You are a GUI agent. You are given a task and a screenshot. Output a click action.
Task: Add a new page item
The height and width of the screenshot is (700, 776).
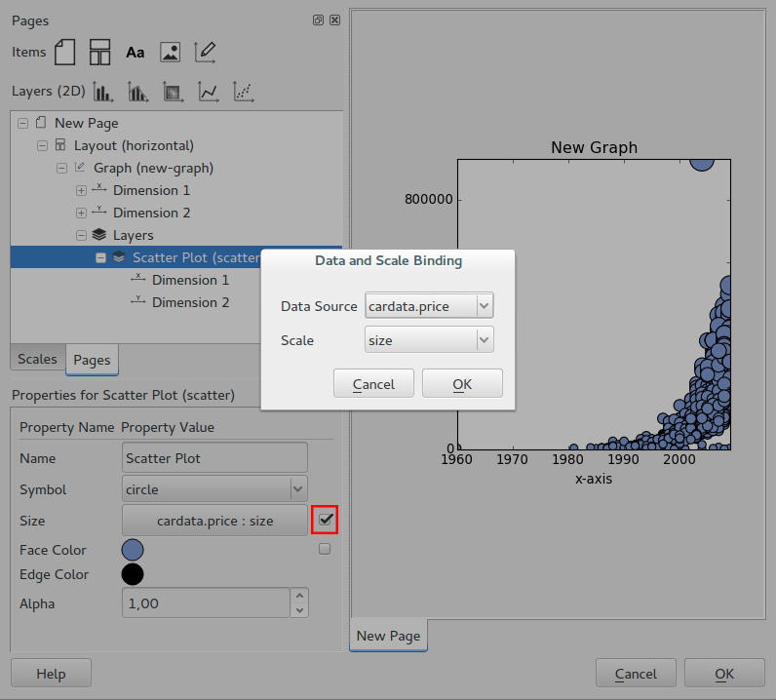point(64,52)
